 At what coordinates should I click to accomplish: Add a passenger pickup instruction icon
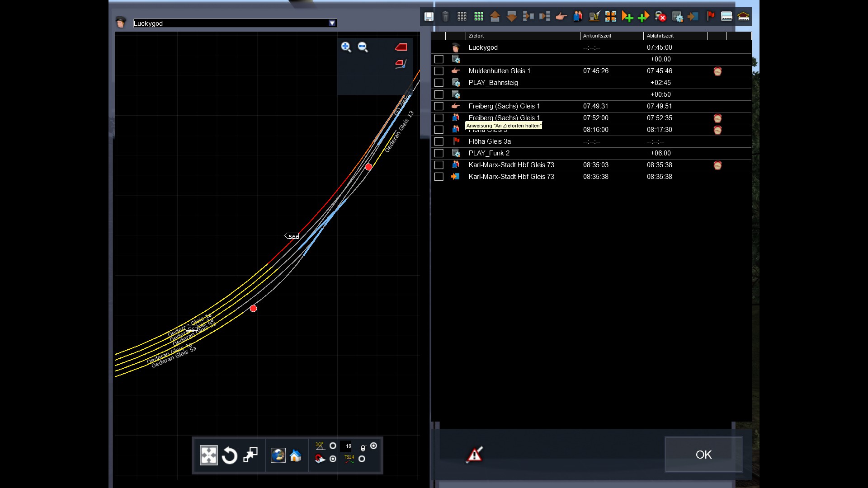(x=578, y=17)
